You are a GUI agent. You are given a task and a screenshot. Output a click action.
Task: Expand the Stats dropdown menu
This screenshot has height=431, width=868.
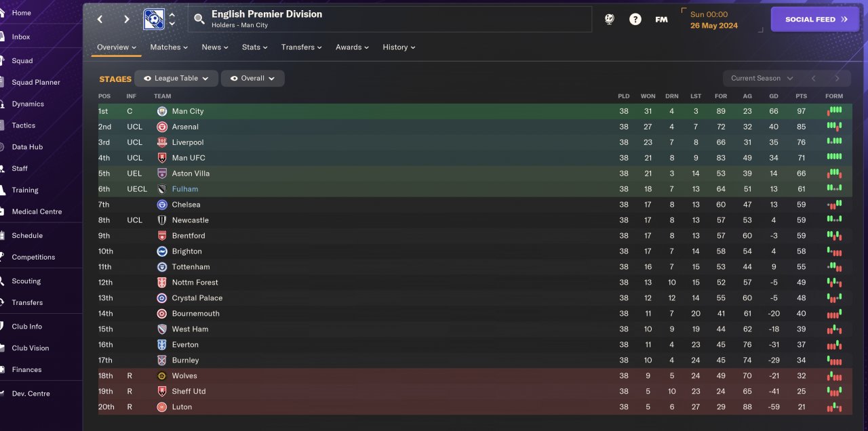coord(255,47)
